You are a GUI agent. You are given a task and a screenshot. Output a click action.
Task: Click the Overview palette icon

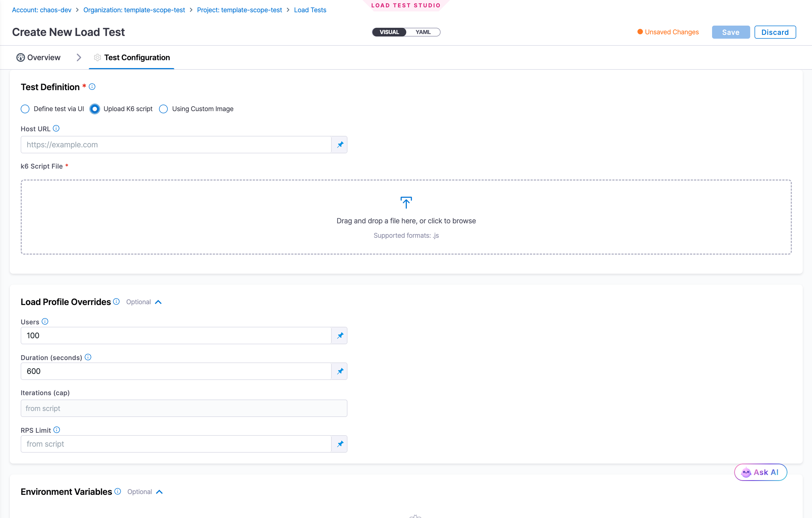coord(21,58)
